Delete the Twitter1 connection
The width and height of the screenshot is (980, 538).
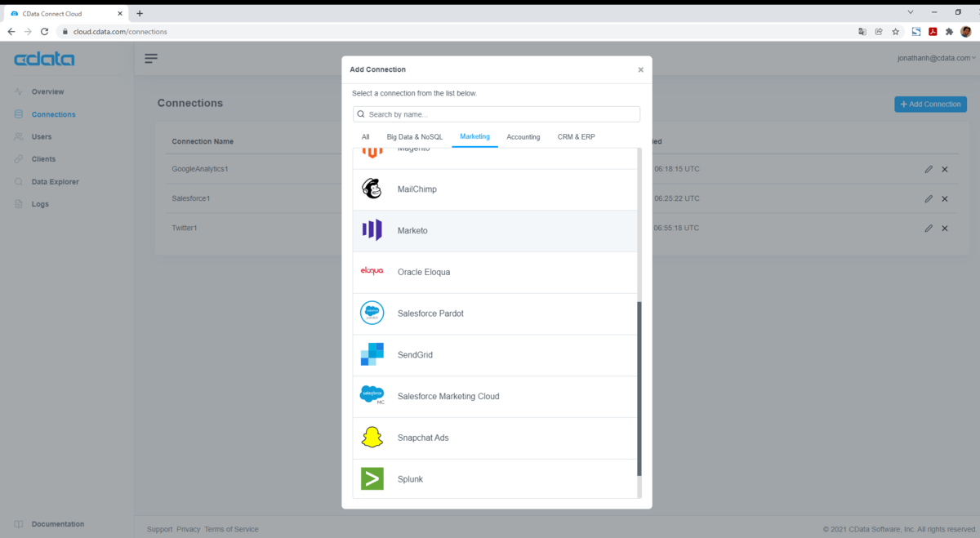[945, 229]
